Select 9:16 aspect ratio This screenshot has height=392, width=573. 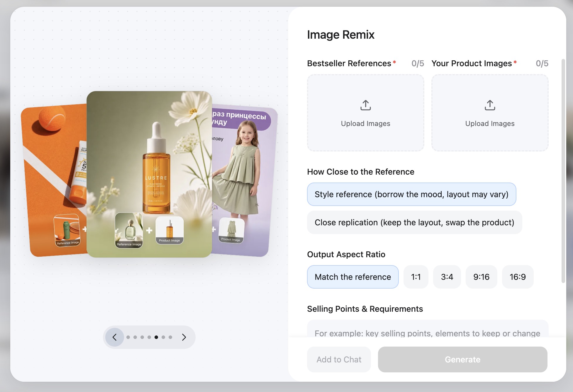click(481, 277)
